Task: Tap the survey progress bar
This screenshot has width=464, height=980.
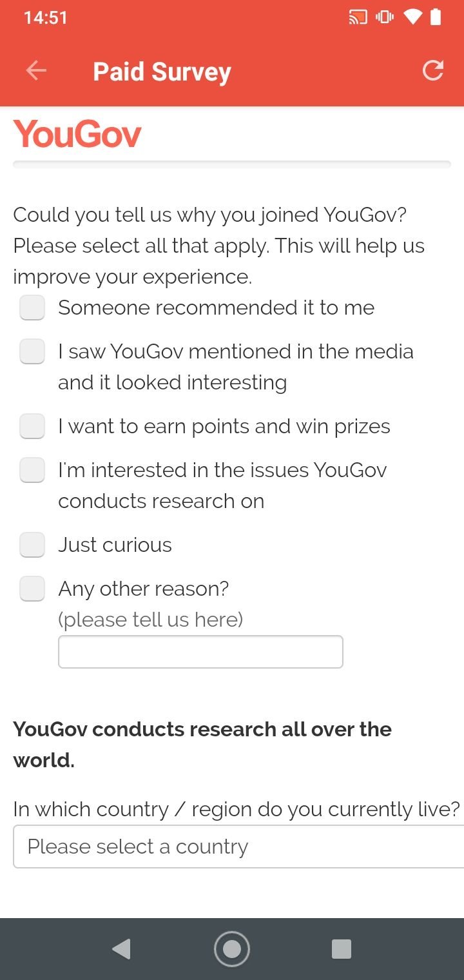Action: (x=232, y=164)
